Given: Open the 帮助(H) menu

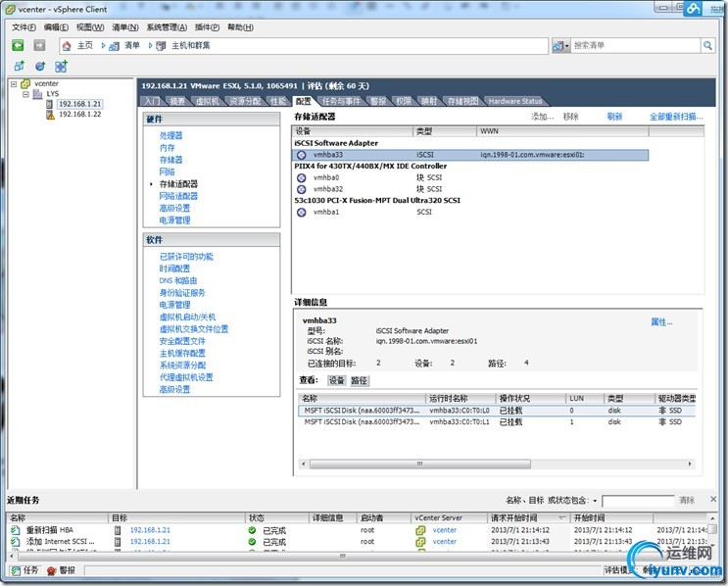Looking at the screenshot, I should point(240,26).
